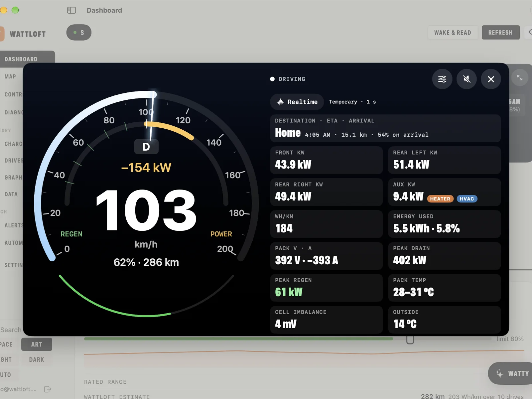Open the DASHBOARD sidebar item
The height and width of the screenshot is (399, 532).
pyautogui.click(x=27, y=59)
